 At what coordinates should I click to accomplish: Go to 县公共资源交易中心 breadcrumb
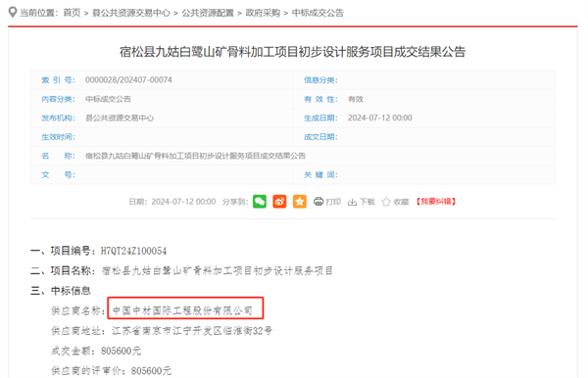pyautogui.click(x=131, y=13)
